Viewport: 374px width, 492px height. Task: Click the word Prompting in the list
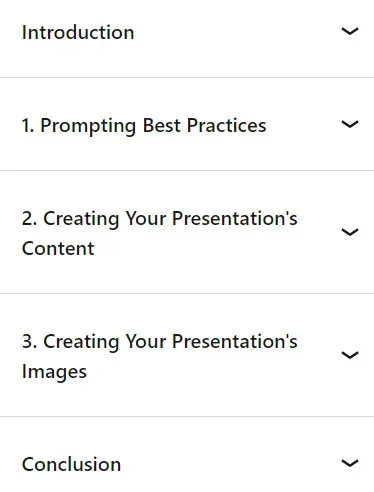(88, 127)
